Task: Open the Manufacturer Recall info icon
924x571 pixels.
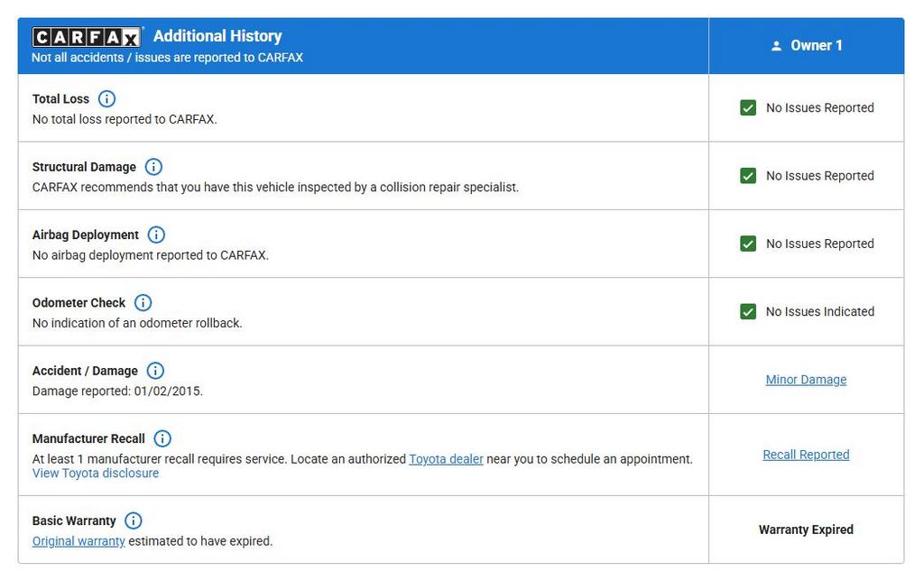Action: click(x=162, y=438)
